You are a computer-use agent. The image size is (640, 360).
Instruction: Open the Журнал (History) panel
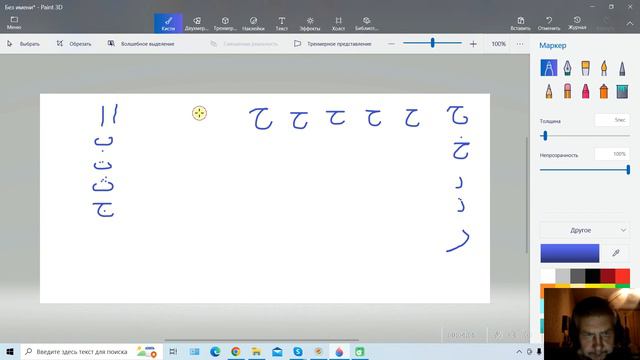pyautogui.click(x=577, y=23)
